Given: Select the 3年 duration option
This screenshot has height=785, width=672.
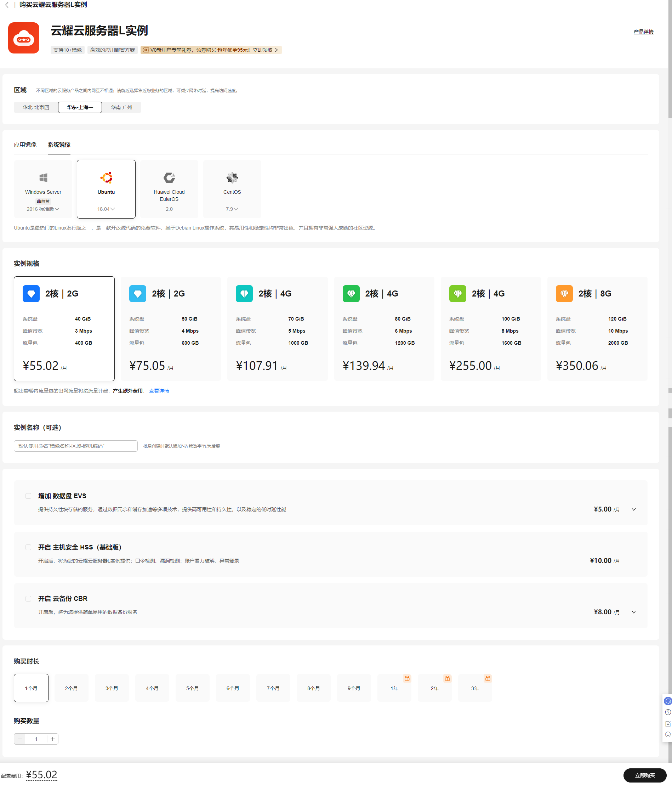Looking at the screenshot, I should click(475, 688).
